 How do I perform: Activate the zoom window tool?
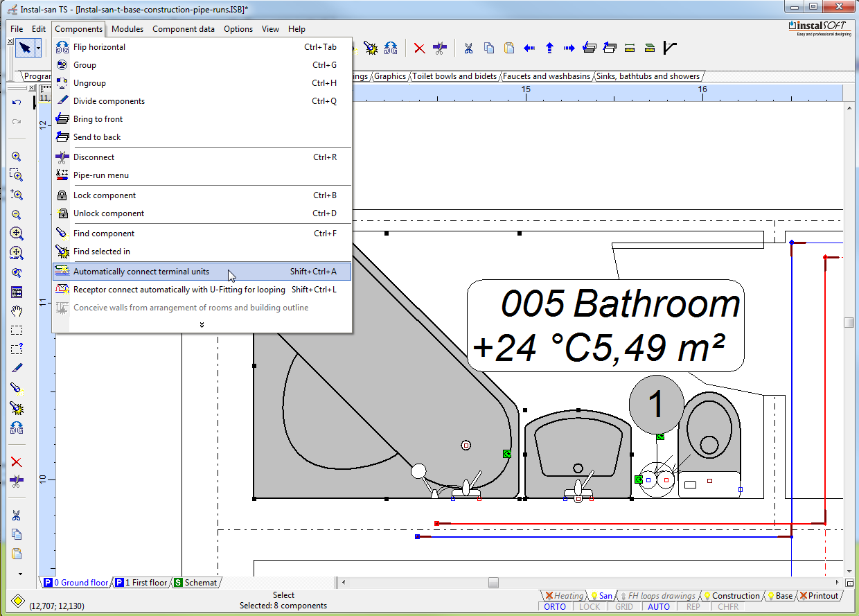click(17, 175)
